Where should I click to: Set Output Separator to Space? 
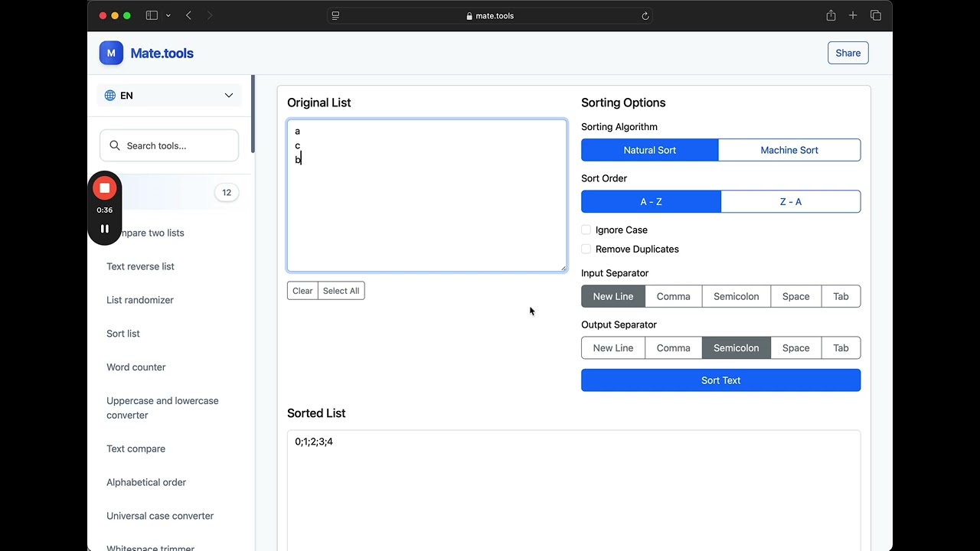(796, 347)
